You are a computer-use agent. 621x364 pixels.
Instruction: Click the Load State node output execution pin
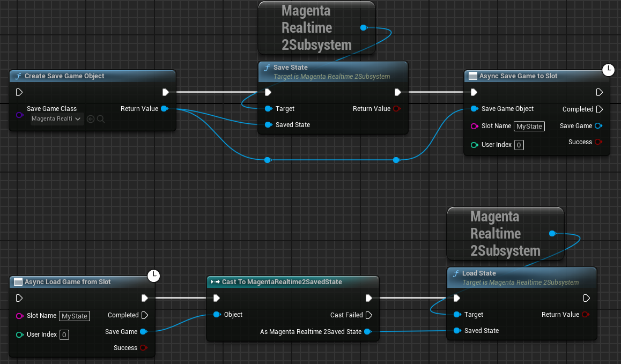(587, 298)
